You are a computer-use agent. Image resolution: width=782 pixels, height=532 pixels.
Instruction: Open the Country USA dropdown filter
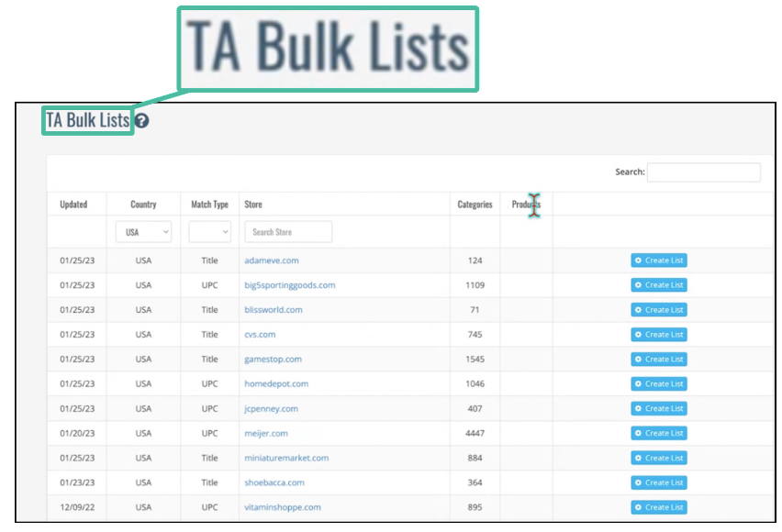coord(143,232)
